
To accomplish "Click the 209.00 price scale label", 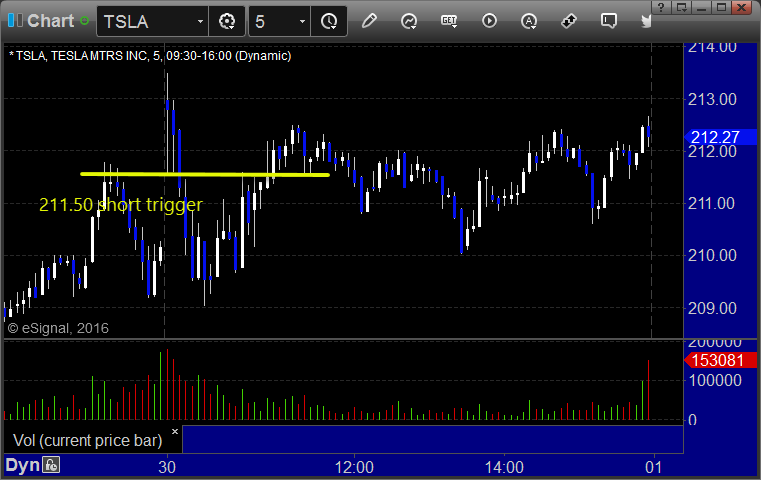I will [x=712, y=308].
